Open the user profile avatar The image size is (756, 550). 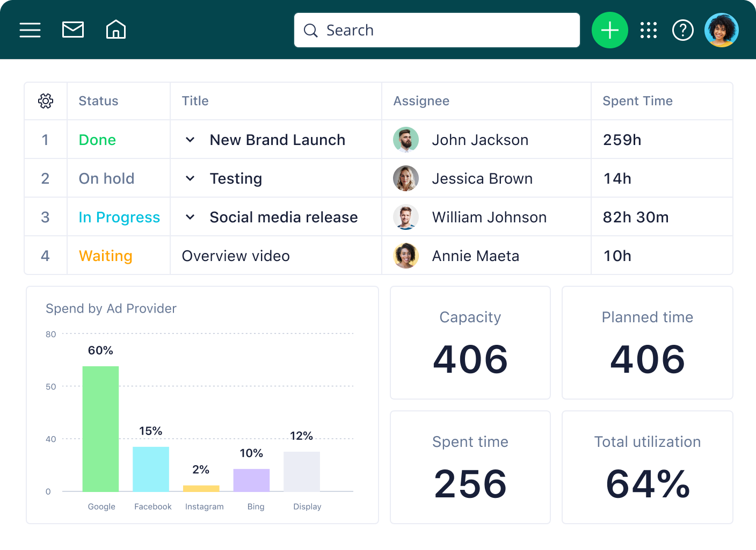click(x=722, y=30)
